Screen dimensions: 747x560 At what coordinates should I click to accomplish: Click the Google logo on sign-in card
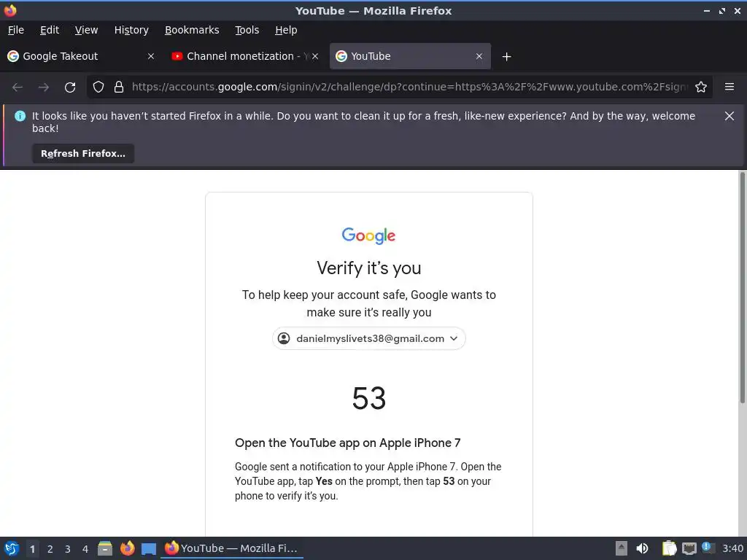[x=368, y=236]
